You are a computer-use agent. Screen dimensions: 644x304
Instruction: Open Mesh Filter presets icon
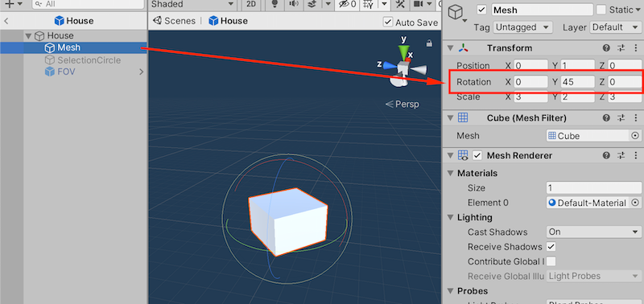click(621, 118)
